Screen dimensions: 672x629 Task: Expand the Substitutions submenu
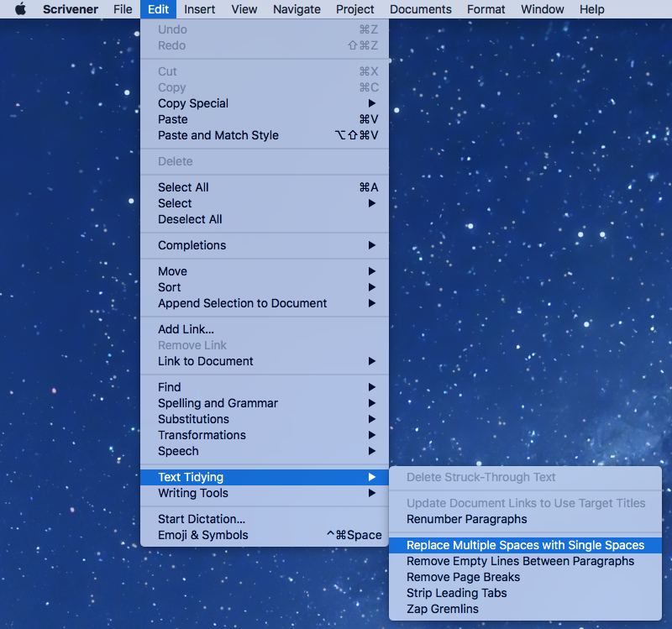coord(265,419)
